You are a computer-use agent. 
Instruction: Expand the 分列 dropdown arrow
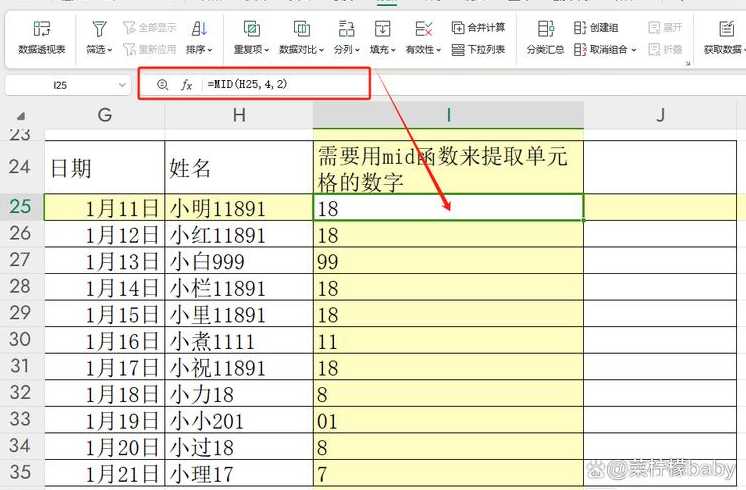(357, 50)
